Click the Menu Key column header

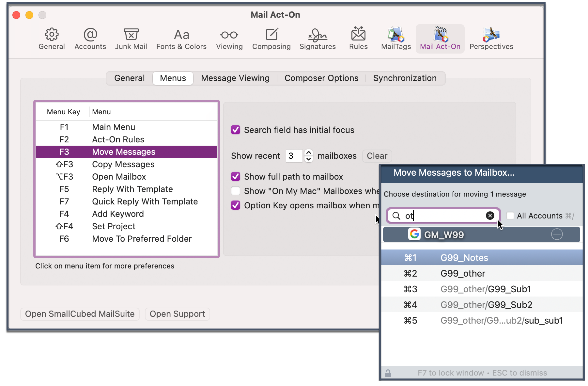(x=63, y=112)
